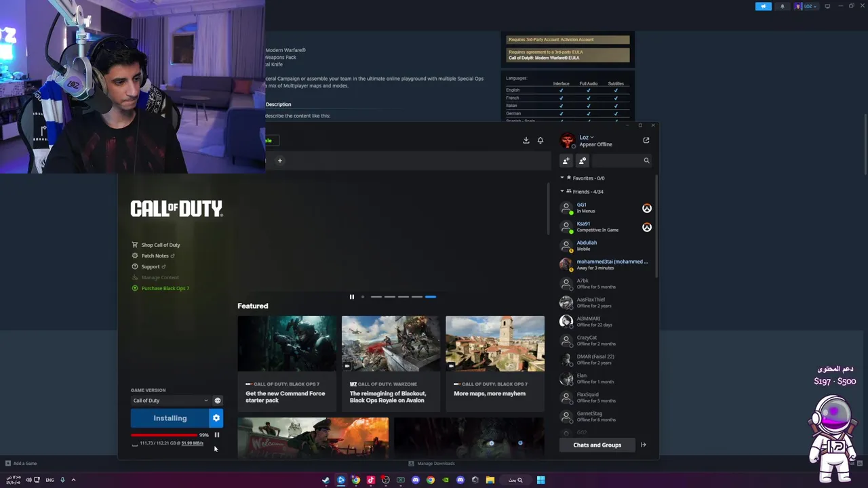The height and width of the screenshot is (488, 868).
Task: Click the Windows Start button
Action: click(540, 480)
